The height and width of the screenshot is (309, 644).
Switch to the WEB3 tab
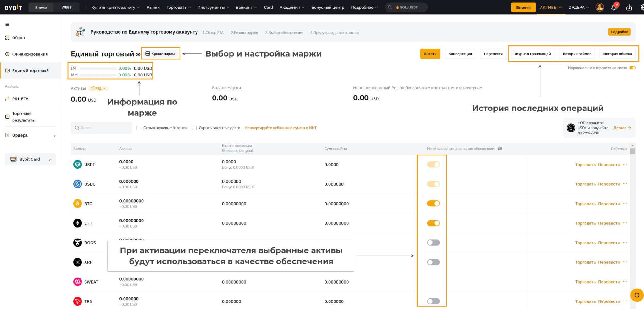point(66,7)
